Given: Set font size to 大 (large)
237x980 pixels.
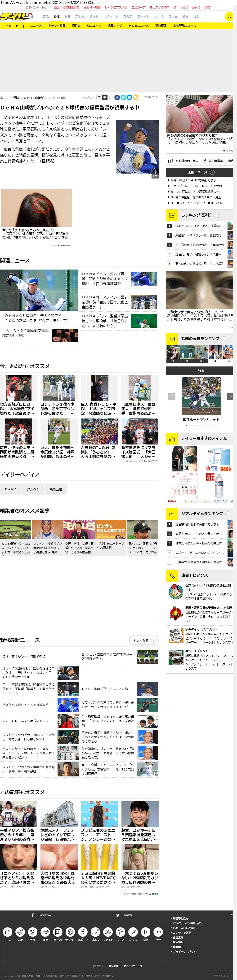Looking at the screenshot, I should 99,97.
